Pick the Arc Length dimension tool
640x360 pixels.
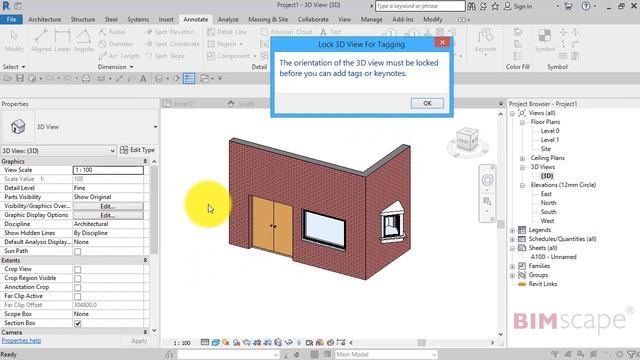coord(119,56)
